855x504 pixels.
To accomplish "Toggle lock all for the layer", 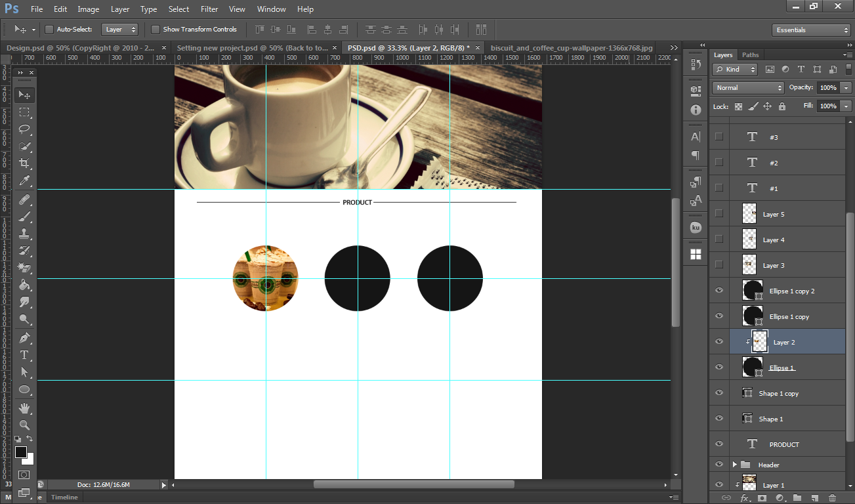I will (x=782, y=106).
